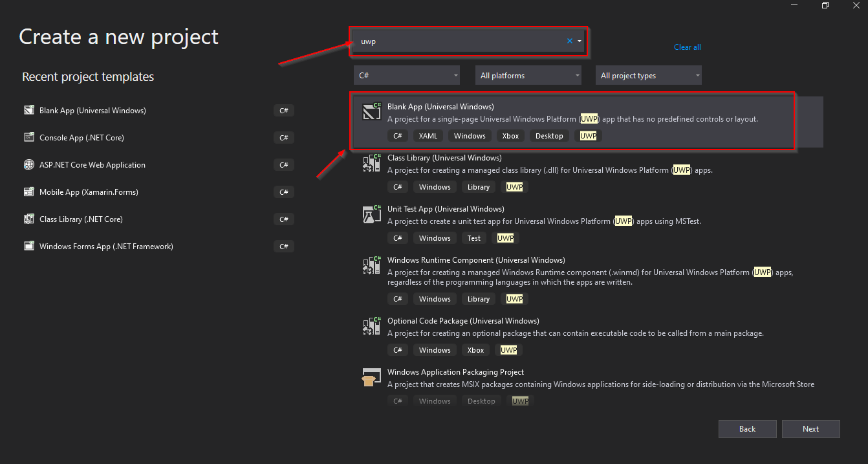Click the Optional Code Package template icon
The height and width of the screenshot is (464, 868).
pyautogui.click(x=371, y=326)
